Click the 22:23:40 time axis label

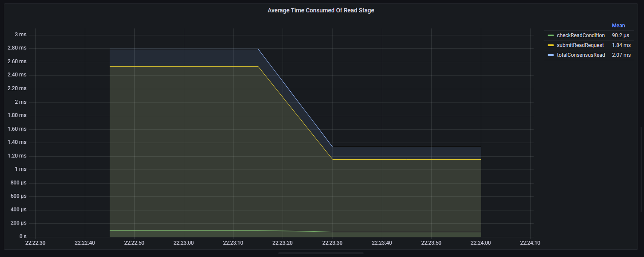click(x=381, y=243)
